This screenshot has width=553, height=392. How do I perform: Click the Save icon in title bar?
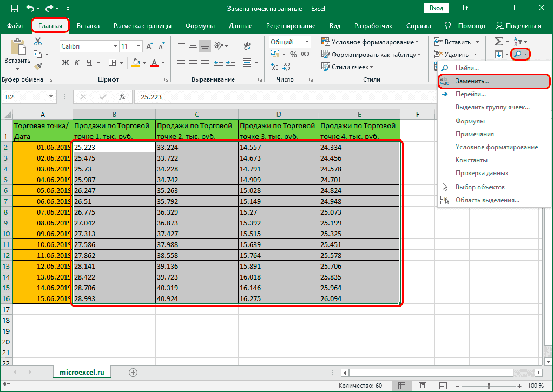[14, 9]
